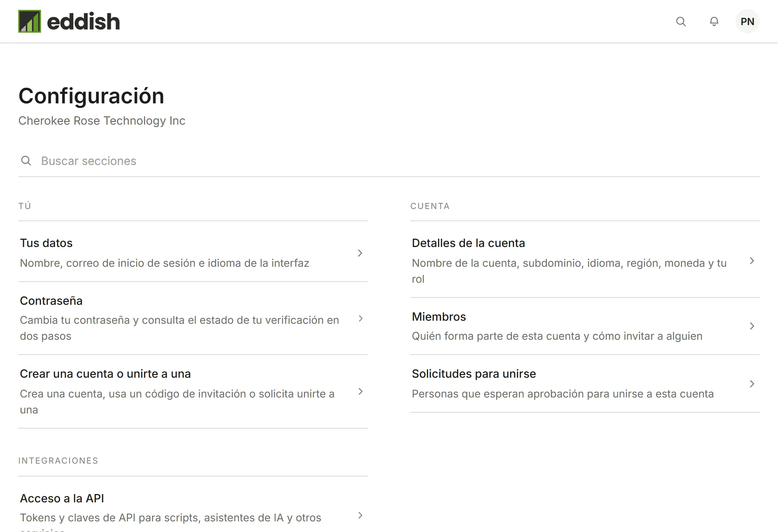Open the Contraseña section

[x=193, y=318]
